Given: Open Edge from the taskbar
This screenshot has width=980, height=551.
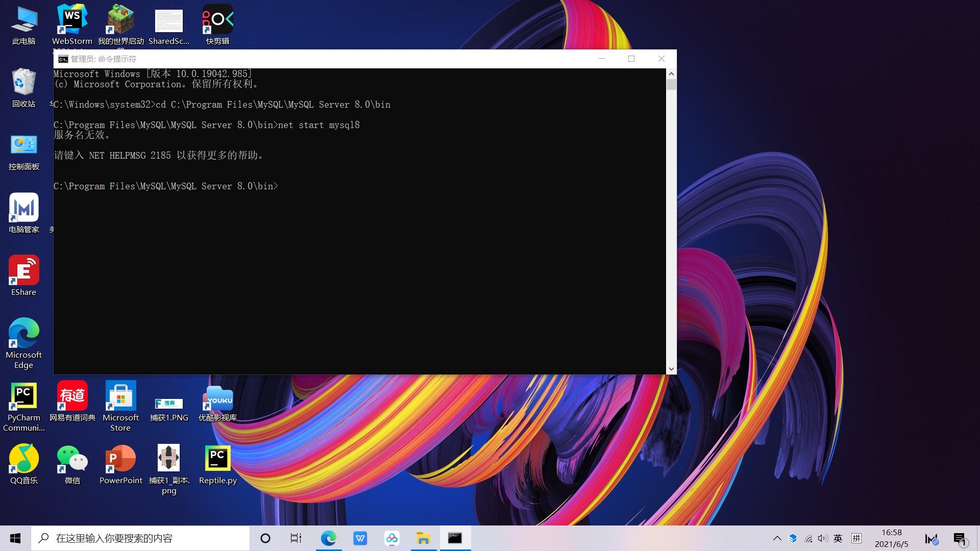Looking at the screenshot, I should point(328,538).
